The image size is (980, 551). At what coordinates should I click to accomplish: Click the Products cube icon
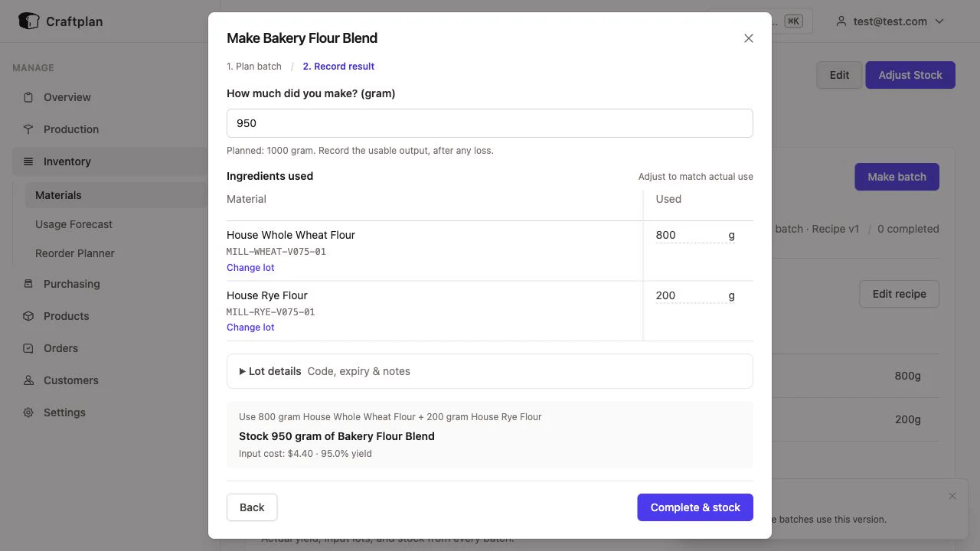coord(28,316)
